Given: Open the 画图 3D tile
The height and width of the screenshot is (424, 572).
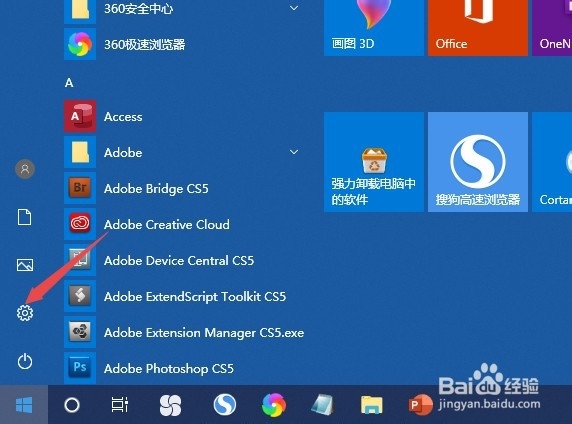Looking at the screenshot, I should pos(374,28).
